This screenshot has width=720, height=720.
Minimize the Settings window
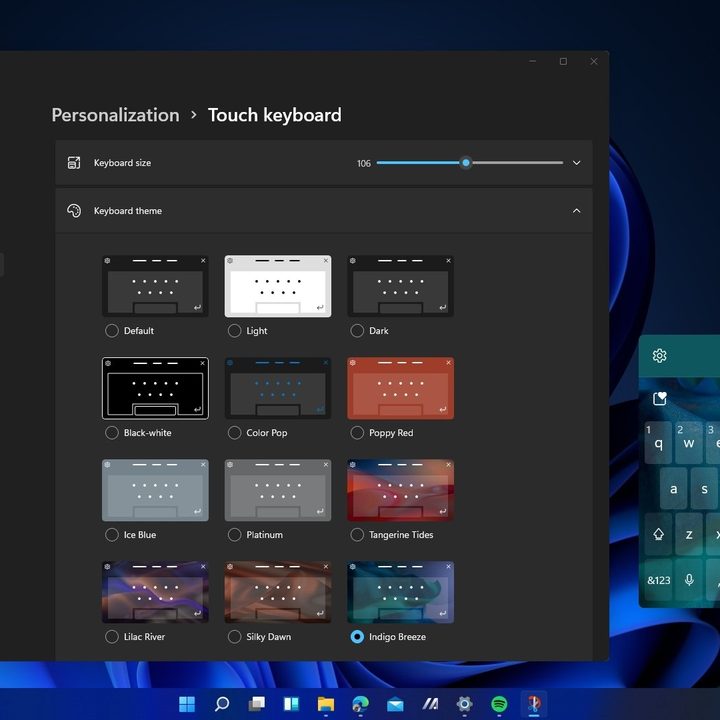pyautogui.click(x=533, y=61)
